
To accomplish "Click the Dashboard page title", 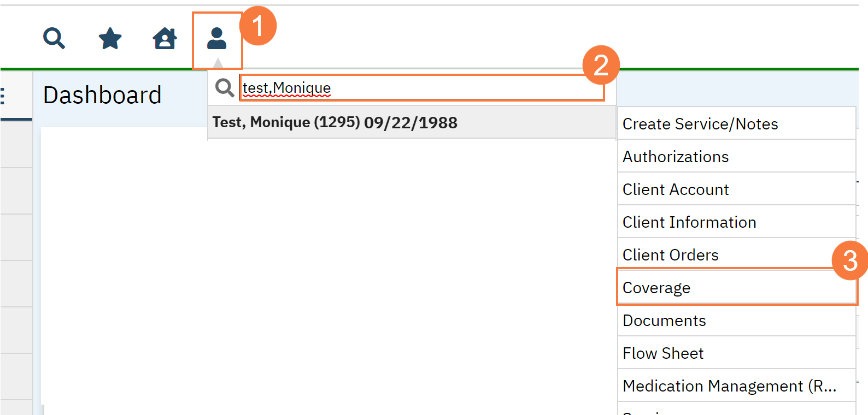I will tap(102, 96).
